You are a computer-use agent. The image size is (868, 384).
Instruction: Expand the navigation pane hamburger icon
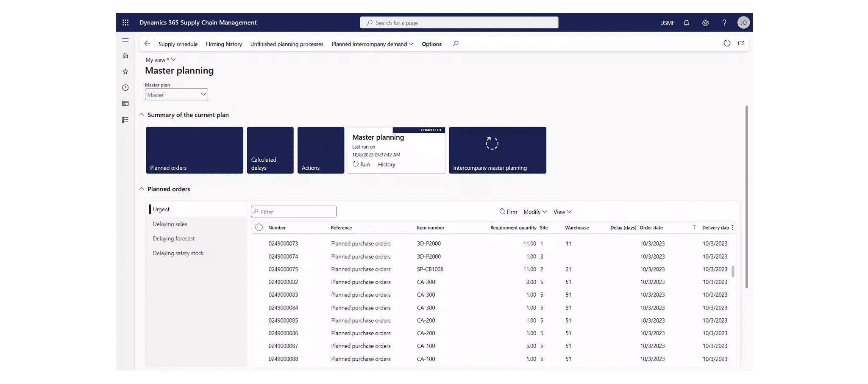125,40
